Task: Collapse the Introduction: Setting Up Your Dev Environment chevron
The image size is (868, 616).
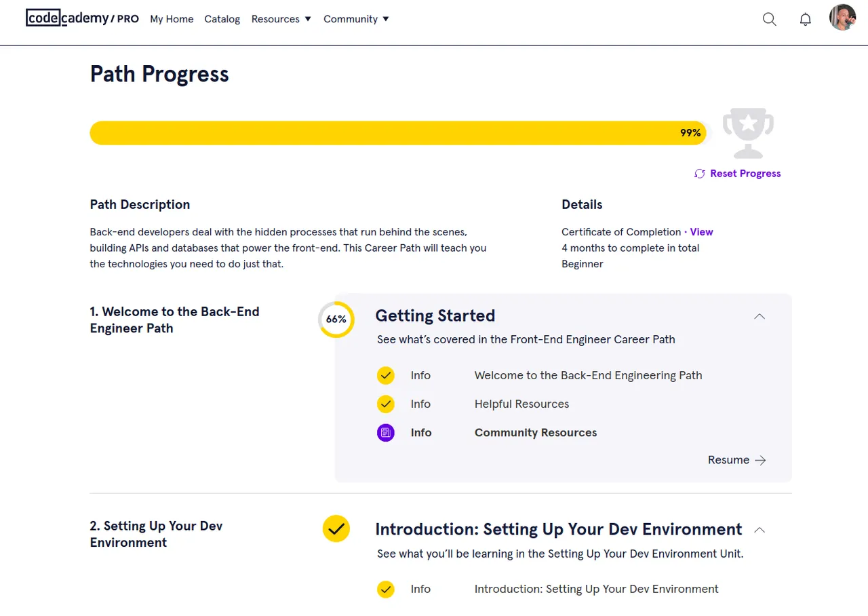Action: [x=759, y=530]
